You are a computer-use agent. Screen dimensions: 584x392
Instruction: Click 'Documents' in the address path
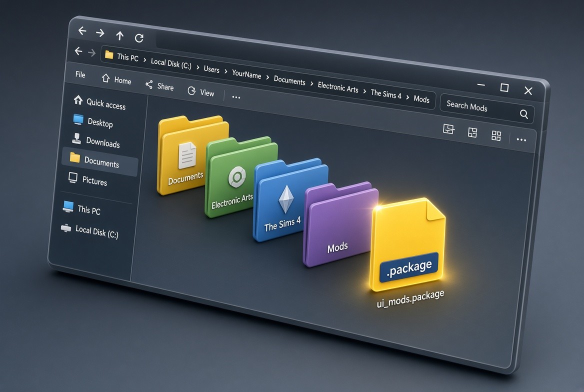point(289,80)
